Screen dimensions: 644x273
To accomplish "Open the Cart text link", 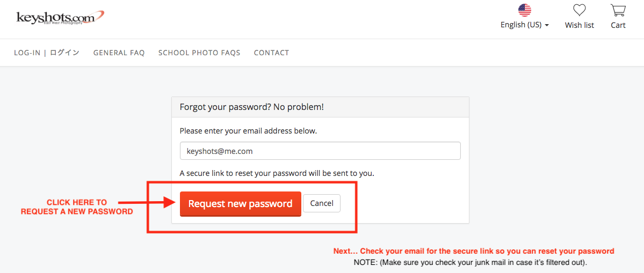I will click(x=618, y=25).
